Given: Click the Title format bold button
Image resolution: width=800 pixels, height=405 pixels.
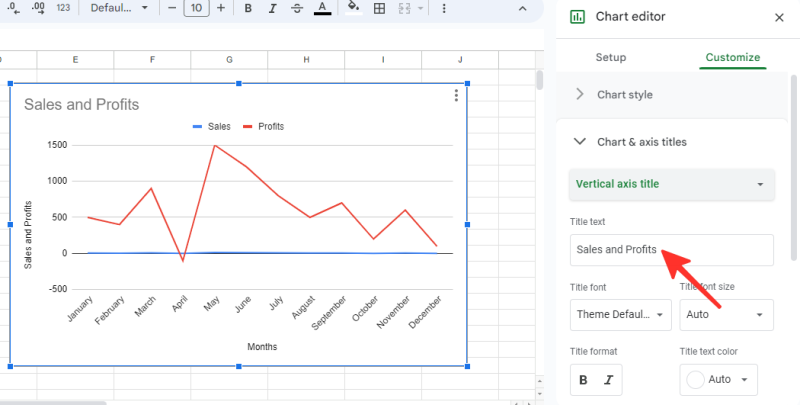Looking at the screenshot, I should click(583, 380).
